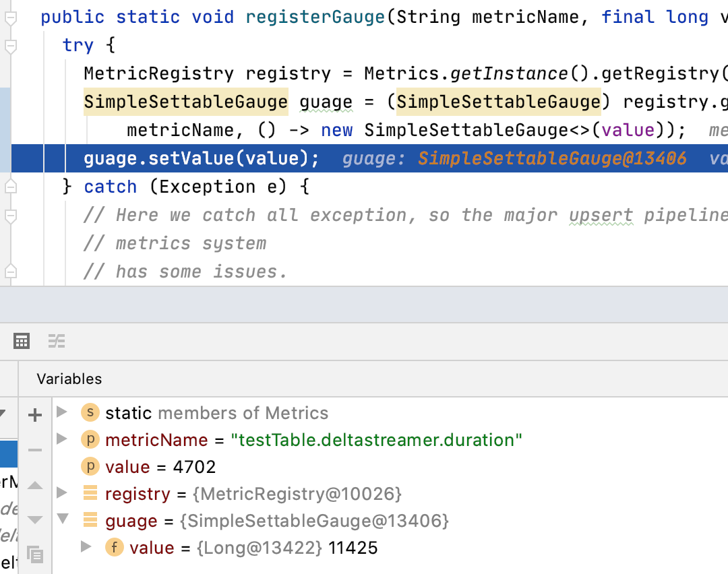This screenshot has height=574, width=728.
Task: Fold the comment block start marker
Action: tap(10, 216)
